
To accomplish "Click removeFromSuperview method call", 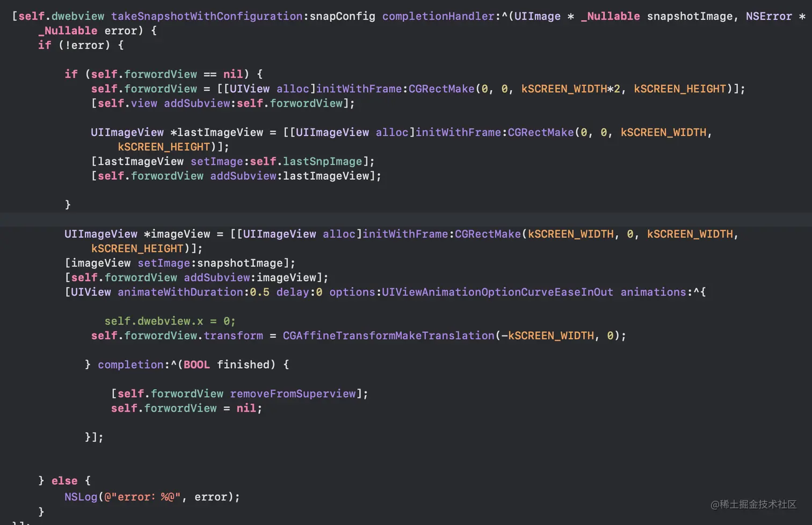I will (293, 393).
